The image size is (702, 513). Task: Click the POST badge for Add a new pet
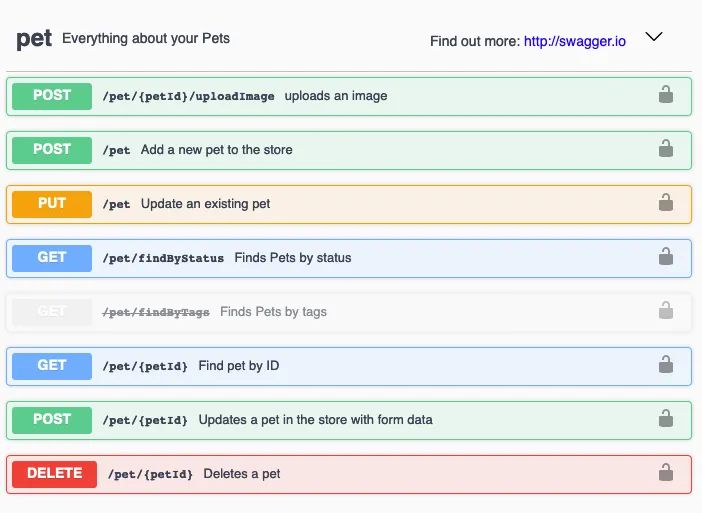point(52,150)
